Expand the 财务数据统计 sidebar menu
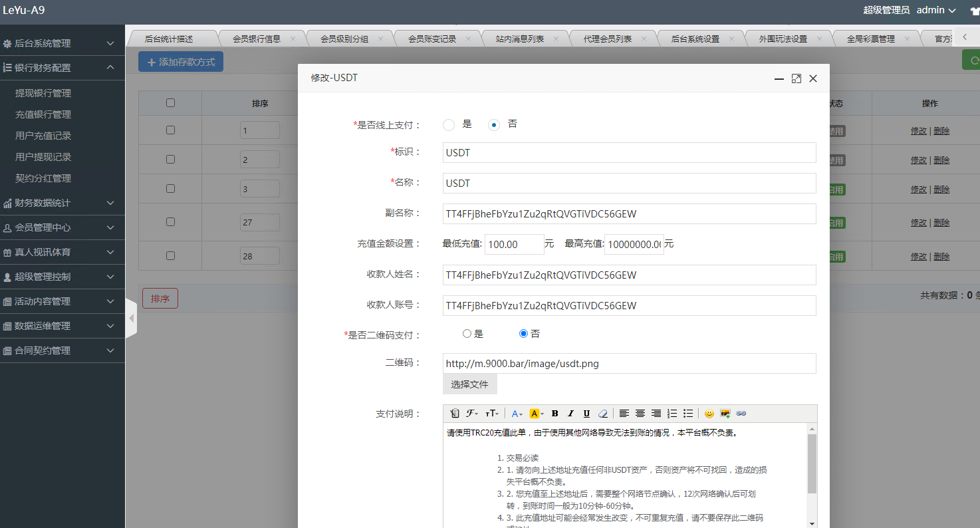This screenshot has height=528, width=980. (62, 203)
